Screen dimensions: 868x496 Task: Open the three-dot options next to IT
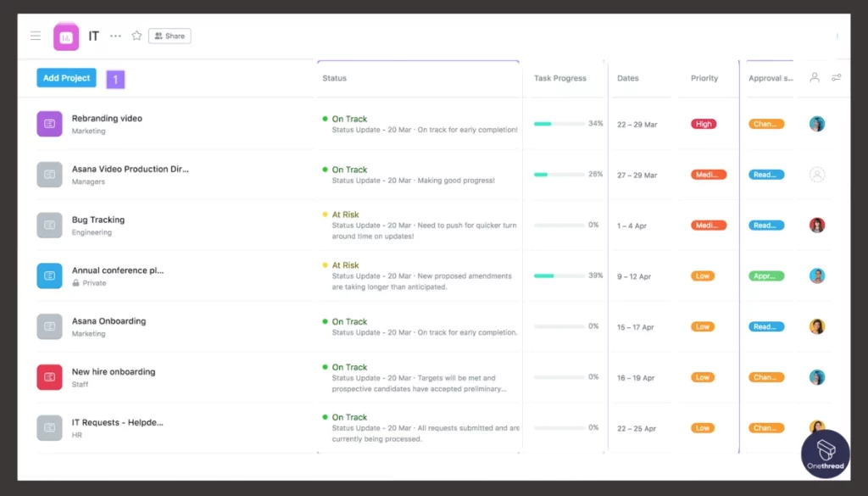click(115, 36)
